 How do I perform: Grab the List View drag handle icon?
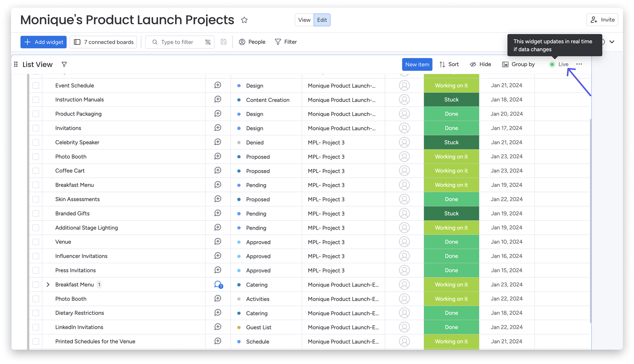[16, 64]
